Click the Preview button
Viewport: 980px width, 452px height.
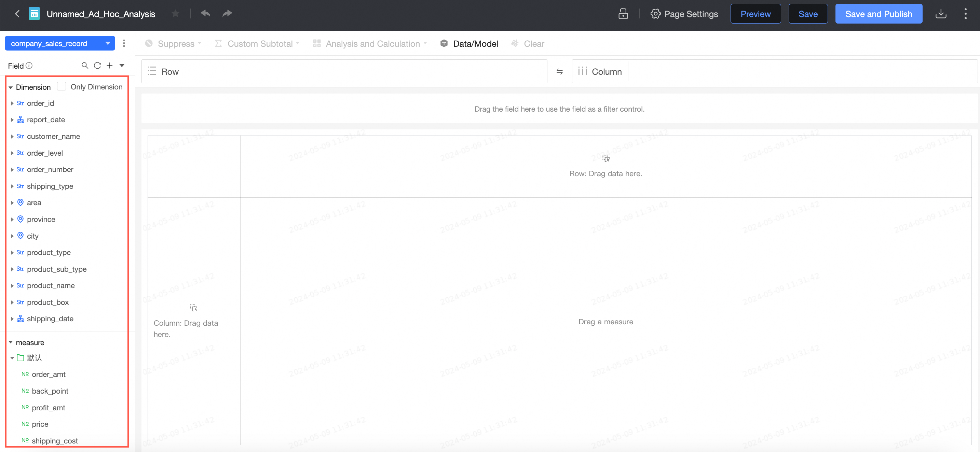click(755, 14)
